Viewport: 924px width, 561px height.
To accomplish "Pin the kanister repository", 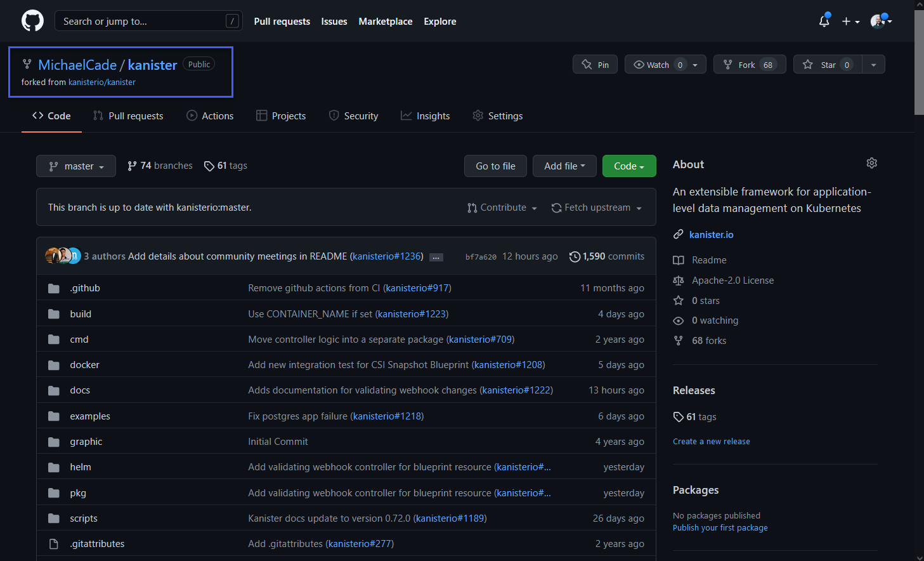I will tap(595, 65).
